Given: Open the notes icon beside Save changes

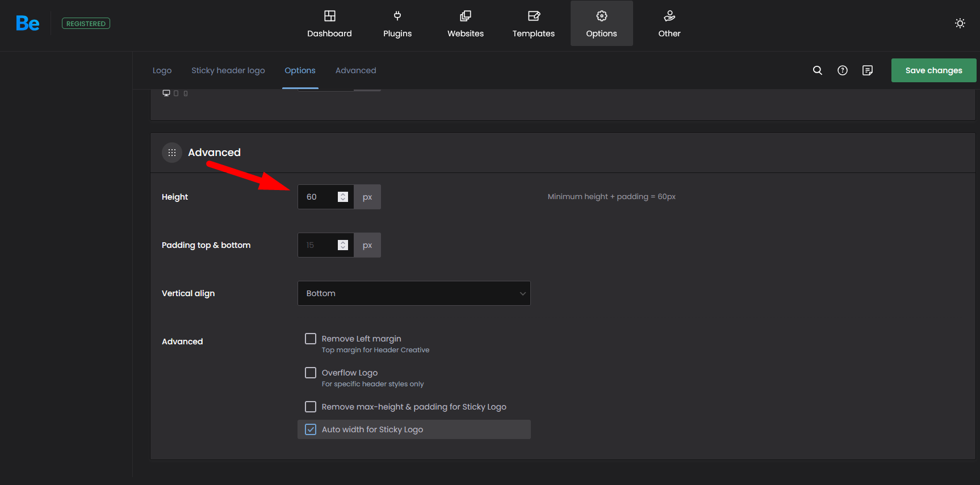Looking at the screenshot, I should click(868, 70).
